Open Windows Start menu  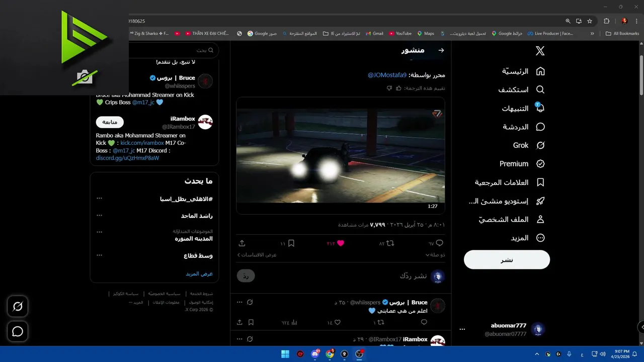pyautogui.click(x=285, y=354)
